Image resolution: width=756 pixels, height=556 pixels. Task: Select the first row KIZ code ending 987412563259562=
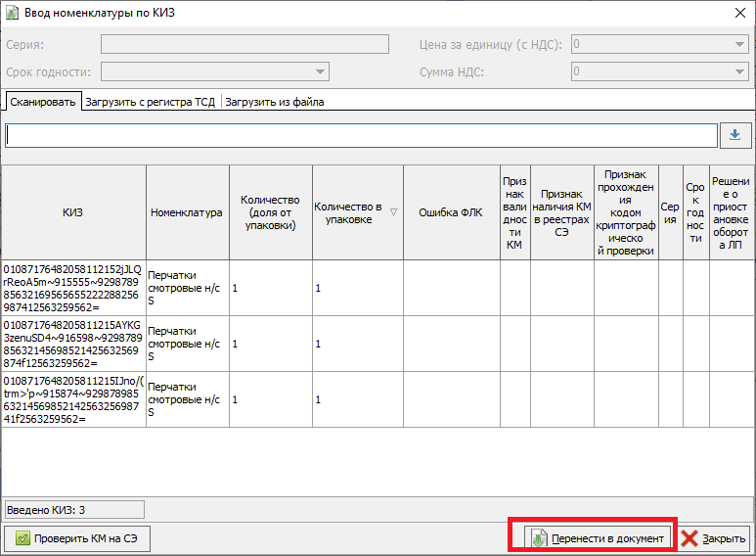tap(73, 288)
